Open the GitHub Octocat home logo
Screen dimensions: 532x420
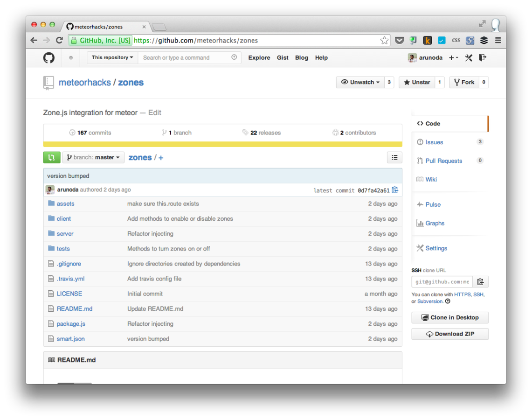coord(49,58)
